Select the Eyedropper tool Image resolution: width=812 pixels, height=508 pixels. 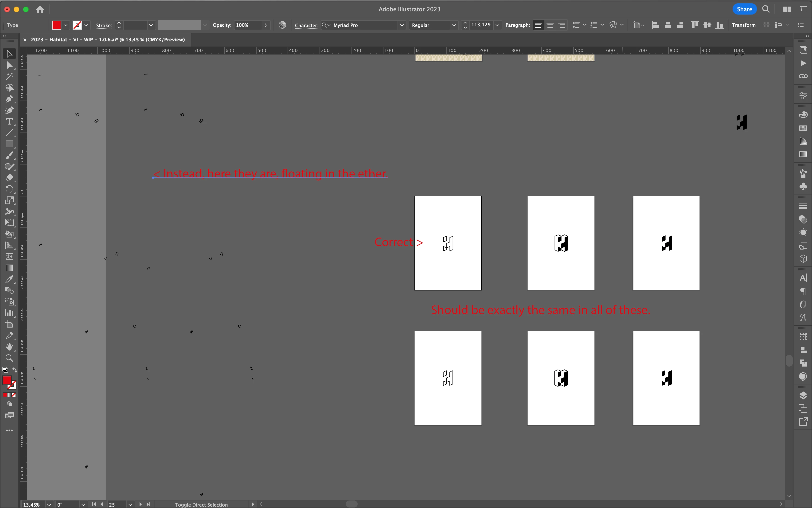[x=9, y=279]
